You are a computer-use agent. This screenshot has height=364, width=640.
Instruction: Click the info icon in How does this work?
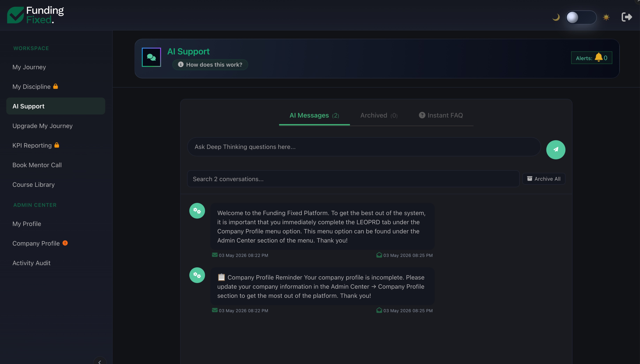tap(180, 64)
